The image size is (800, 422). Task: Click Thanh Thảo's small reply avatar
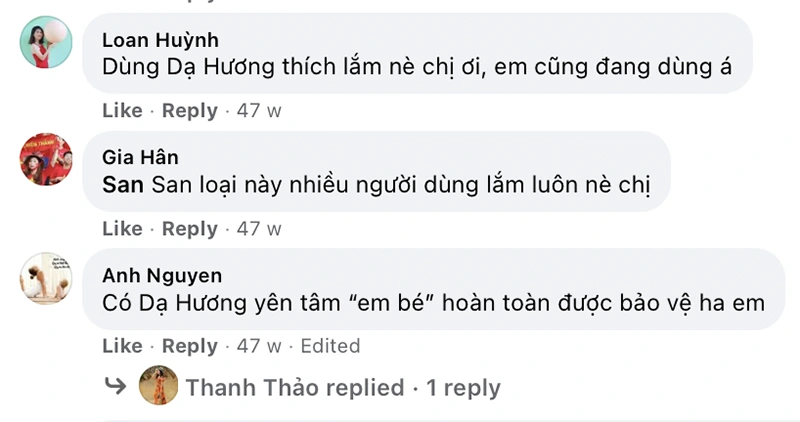(158, 387)
